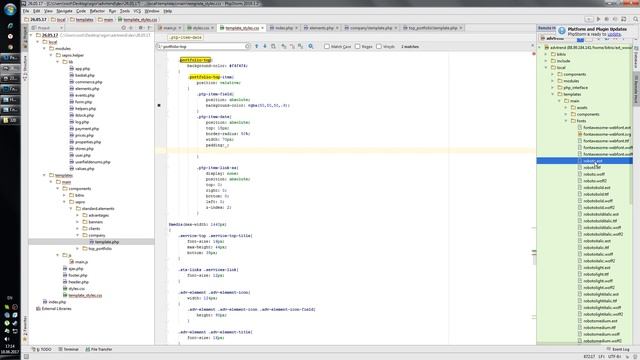The image size is (640, 360).
Task: Expand the advantages folder
Action: (78, 215)
